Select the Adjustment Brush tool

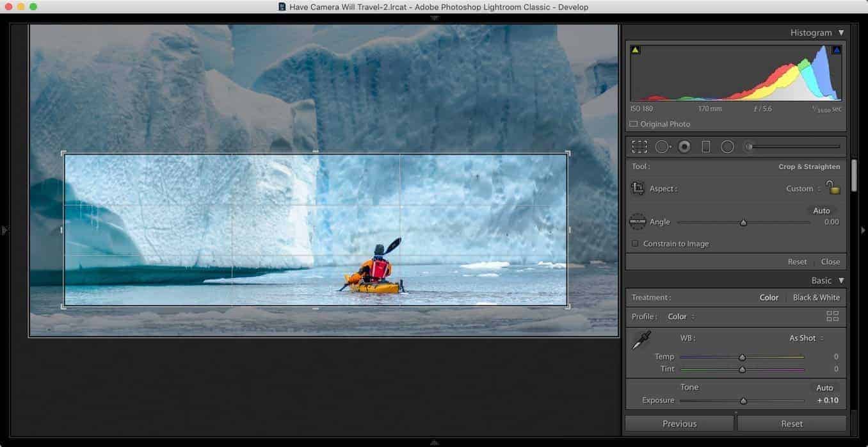point(748,147)
